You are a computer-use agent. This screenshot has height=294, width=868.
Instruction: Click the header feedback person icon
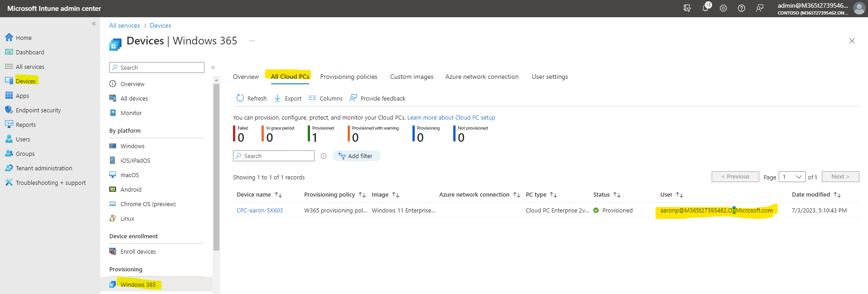coord(760,8)
